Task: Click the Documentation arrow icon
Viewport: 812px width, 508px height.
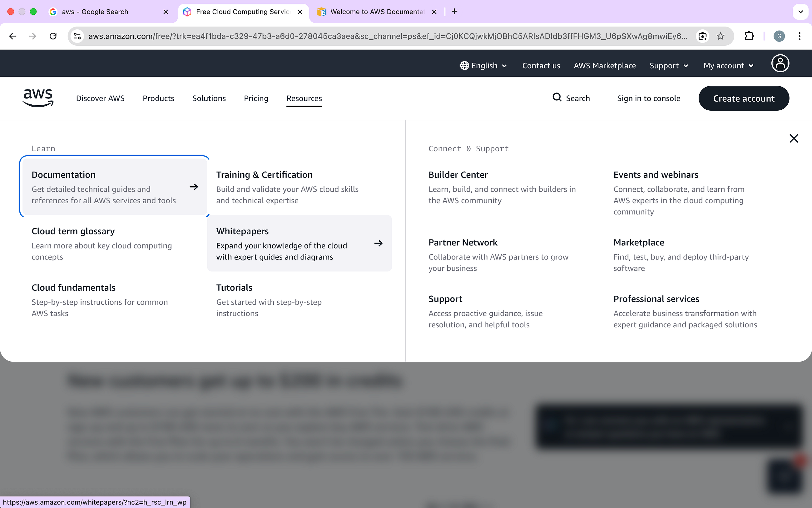Action: tap(194, 187)
